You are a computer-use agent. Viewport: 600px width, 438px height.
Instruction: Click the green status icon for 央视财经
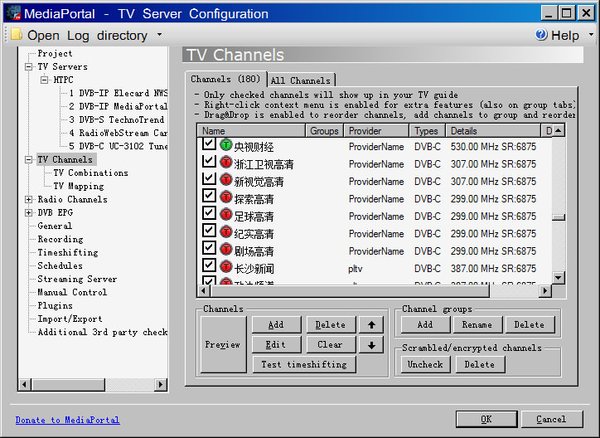(x=226, y=145)
